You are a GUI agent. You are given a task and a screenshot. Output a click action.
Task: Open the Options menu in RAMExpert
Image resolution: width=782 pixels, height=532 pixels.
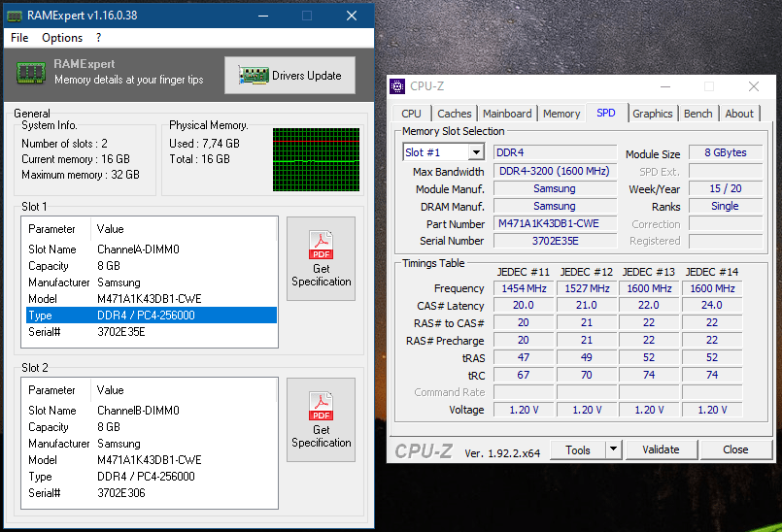62,38
